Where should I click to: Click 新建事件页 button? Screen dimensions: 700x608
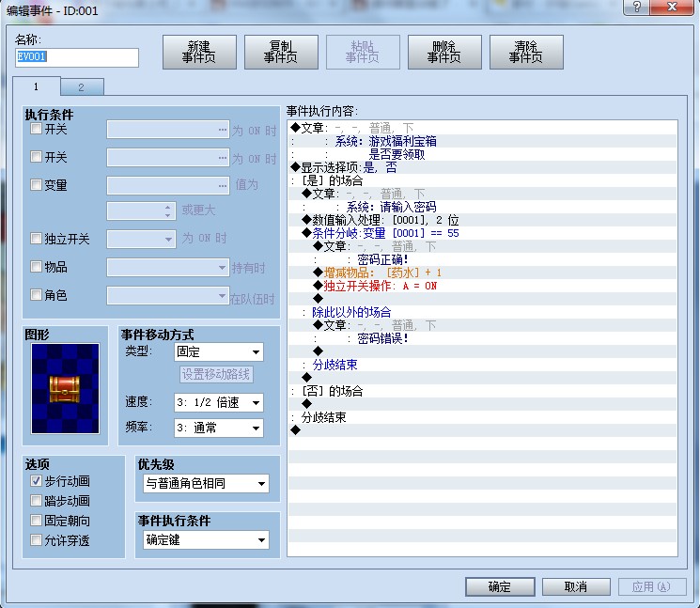coord(199,53)
